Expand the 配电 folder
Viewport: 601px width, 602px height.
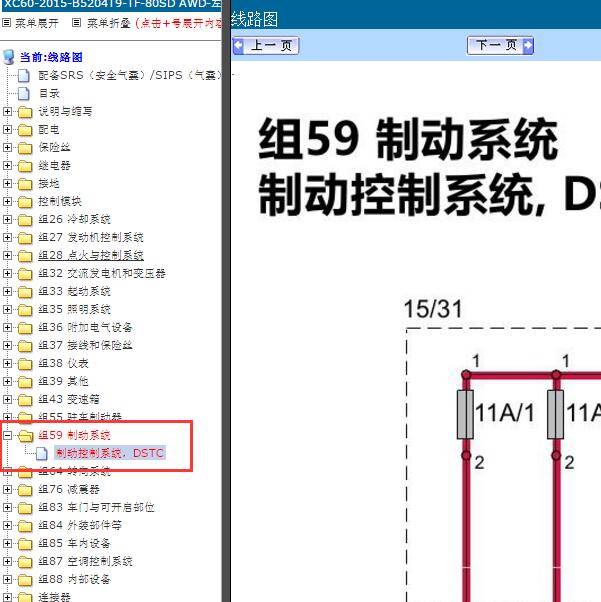click(x=7, y=129)
